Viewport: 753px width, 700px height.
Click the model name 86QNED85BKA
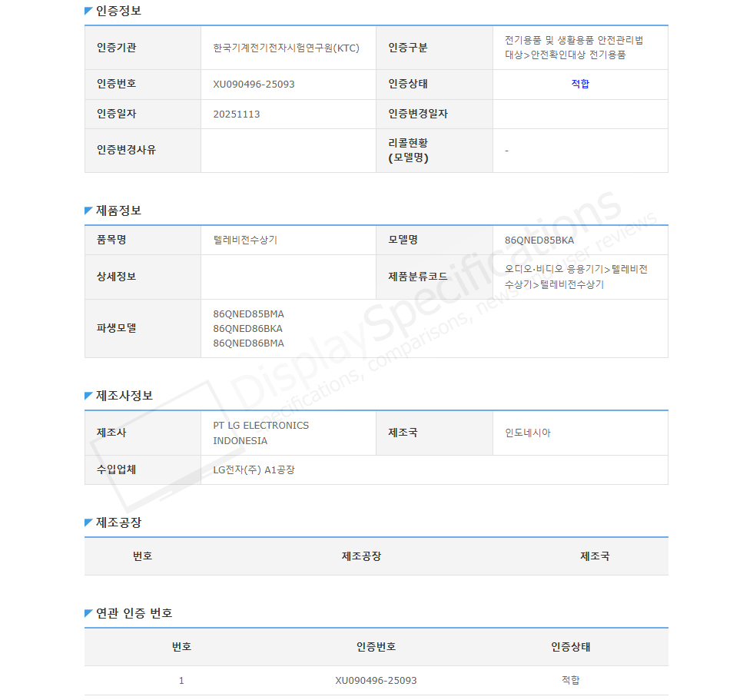pos(539,240)
